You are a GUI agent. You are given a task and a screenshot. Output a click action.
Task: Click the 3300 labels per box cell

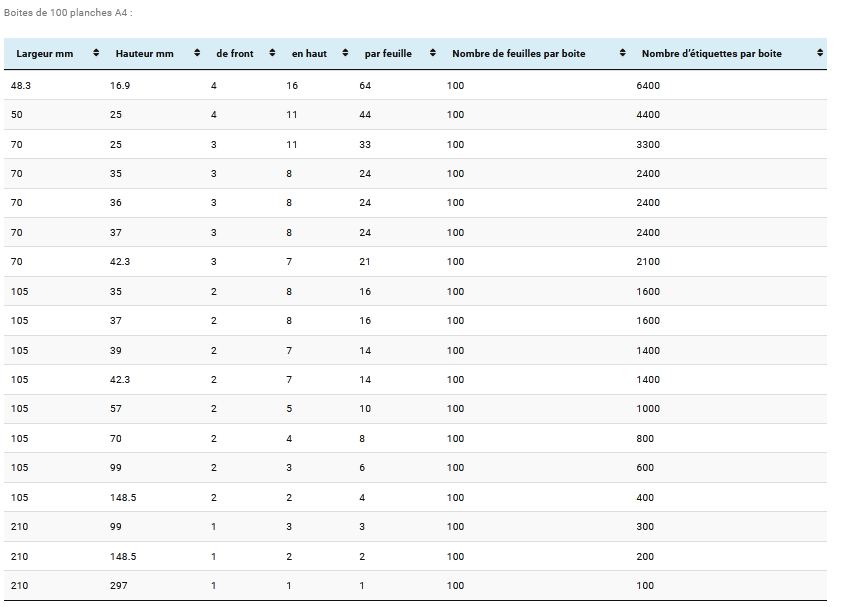pyautogui.click(x=648, y=145)
